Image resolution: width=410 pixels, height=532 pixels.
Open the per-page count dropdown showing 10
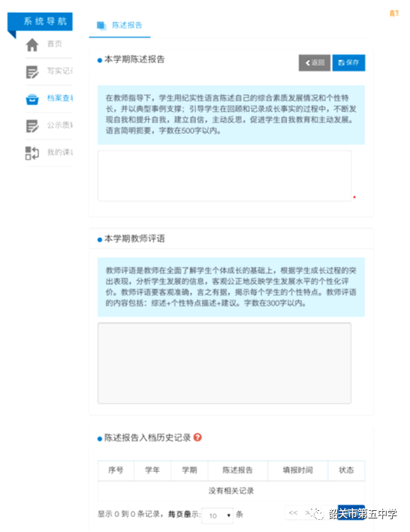[217, 515]
